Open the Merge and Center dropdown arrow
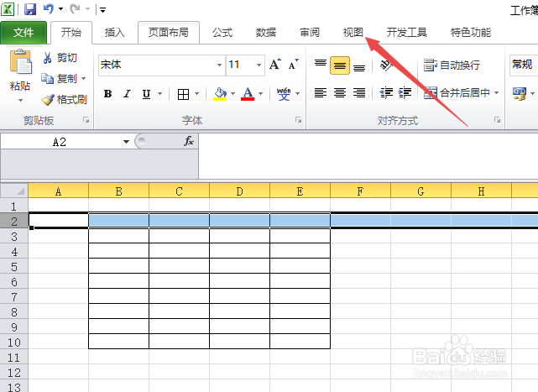The image size is (538, 392). coord(497,92)
